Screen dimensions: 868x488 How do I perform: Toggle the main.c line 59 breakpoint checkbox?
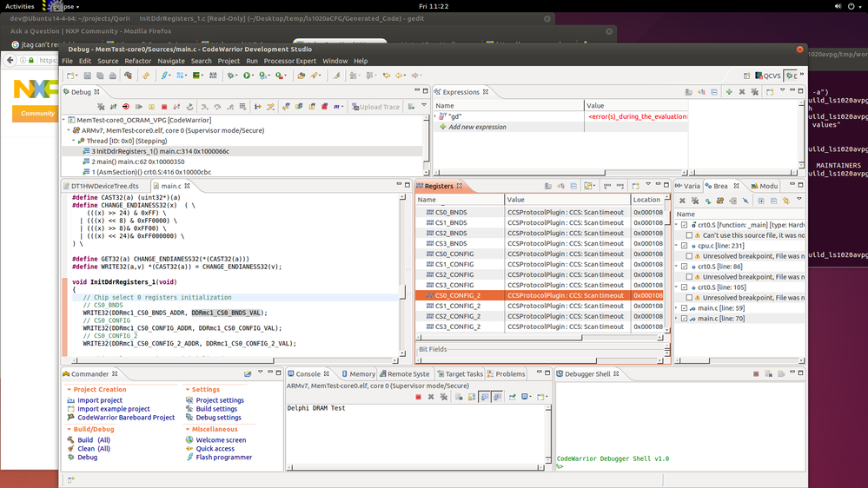coord(684,308)
